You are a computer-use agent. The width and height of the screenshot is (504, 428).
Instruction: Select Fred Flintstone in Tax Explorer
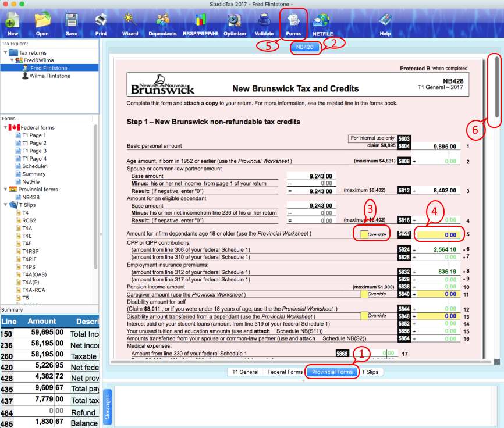[49, 68]
